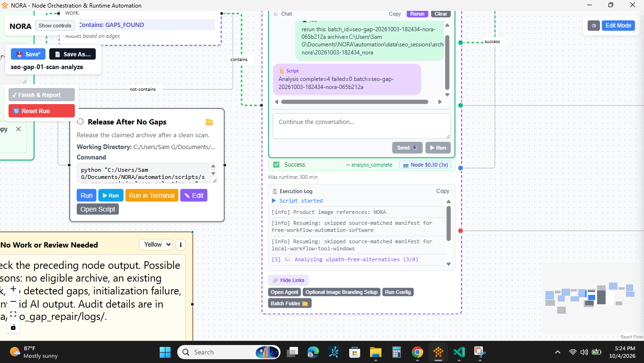Image resolution: width=644 pixels, height=363 pixels.
Task: Click the Node $0.30 (3x) cost badge
Action: [425, 165]
